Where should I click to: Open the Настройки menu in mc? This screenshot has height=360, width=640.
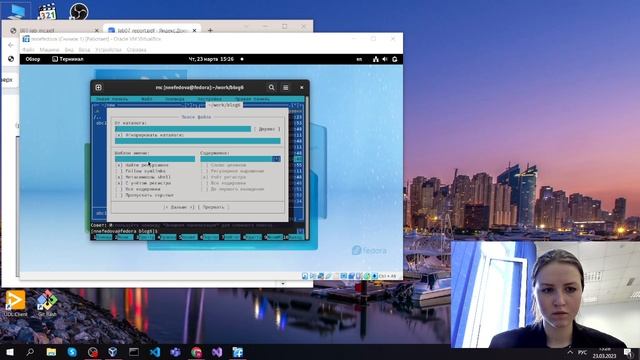tap(209, 99)
